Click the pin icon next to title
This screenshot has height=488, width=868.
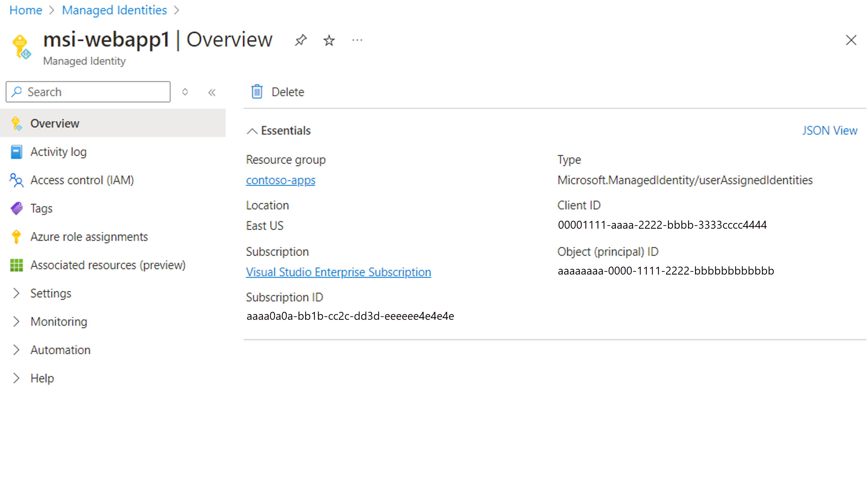coord(300,40)
